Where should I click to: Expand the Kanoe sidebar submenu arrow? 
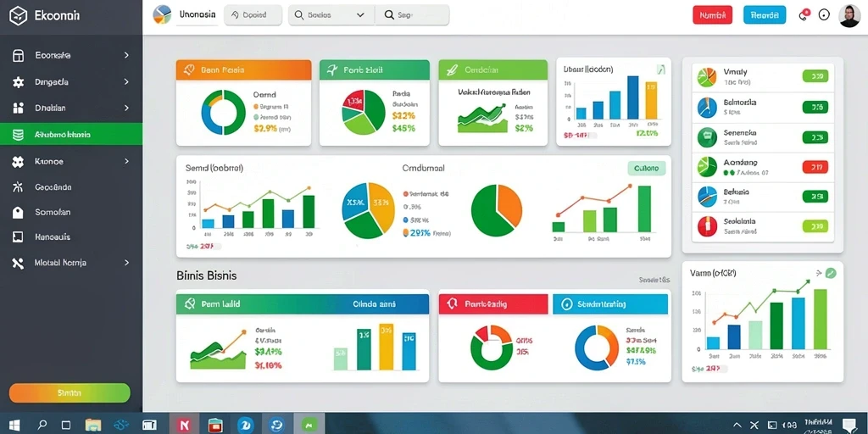[126, 161]
